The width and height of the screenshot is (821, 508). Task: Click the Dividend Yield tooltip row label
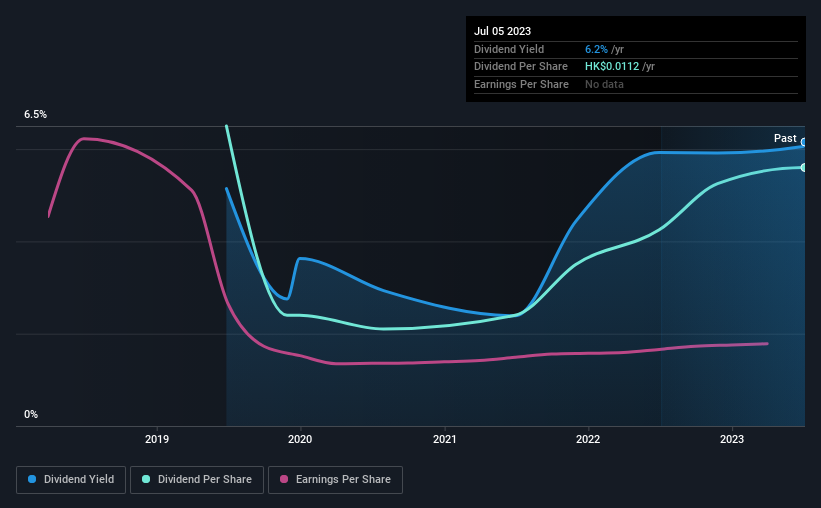tap(509, 49)
